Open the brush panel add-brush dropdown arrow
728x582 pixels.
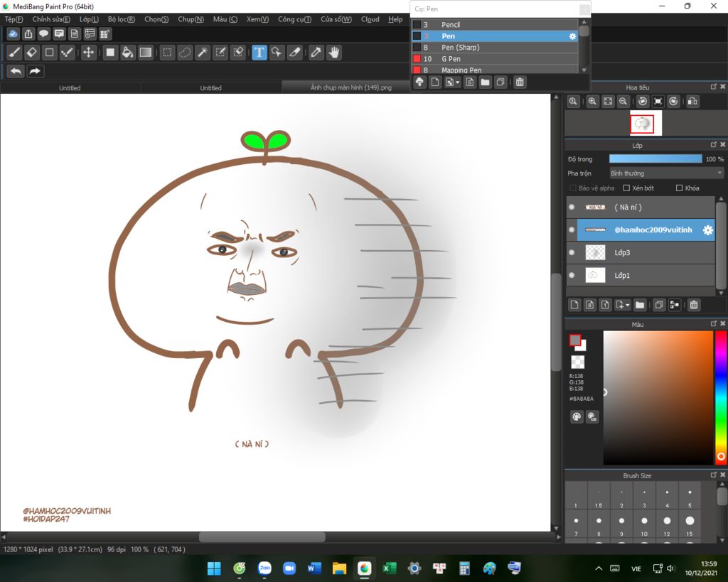tap(459, 82)
